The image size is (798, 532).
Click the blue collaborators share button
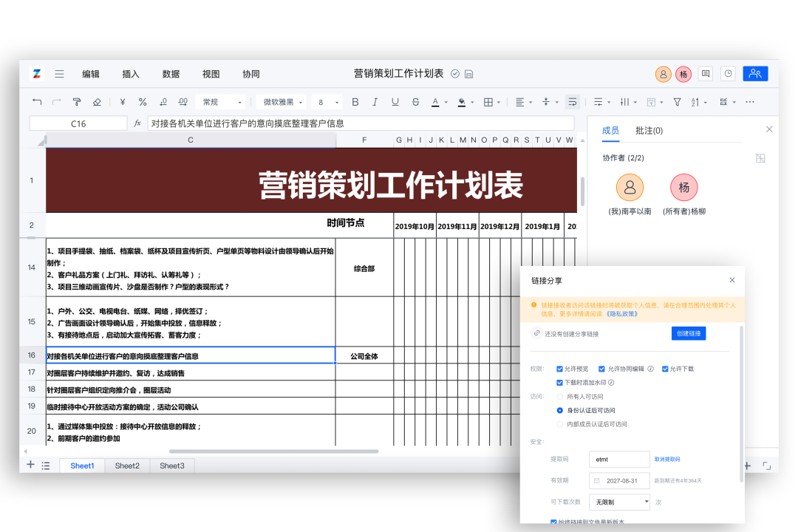tap(755, 74)
